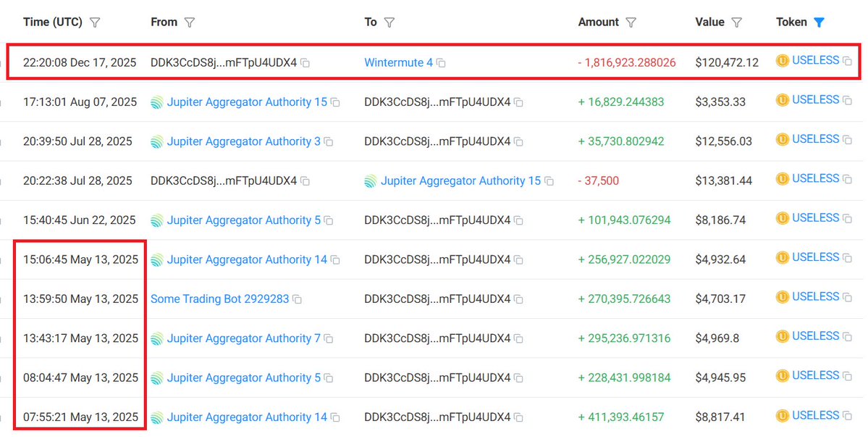Select the 22:20:08 Dec 17, 2025 timestamp
This screenshot has width=868, height=437.
80,62
